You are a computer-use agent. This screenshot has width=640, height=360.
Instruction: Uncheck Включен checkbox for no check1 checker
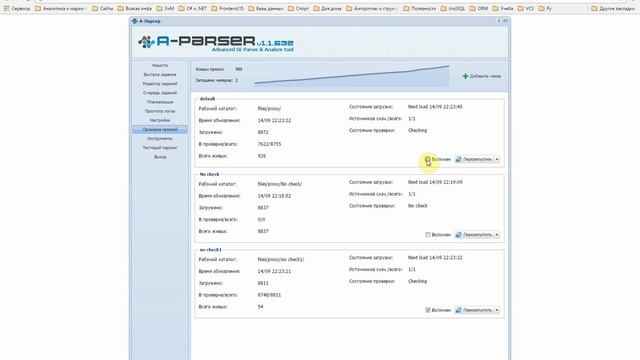click(428, 310)
